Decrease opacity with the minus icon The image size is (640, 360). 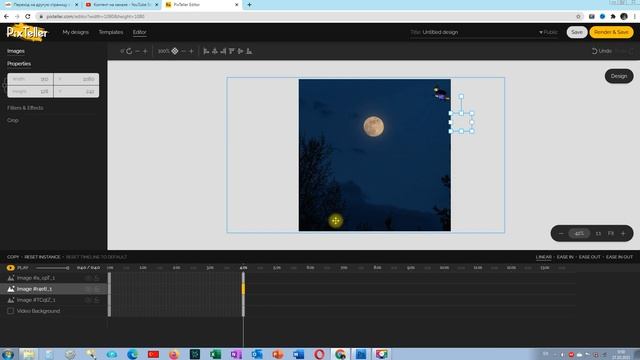click(183, 51)
